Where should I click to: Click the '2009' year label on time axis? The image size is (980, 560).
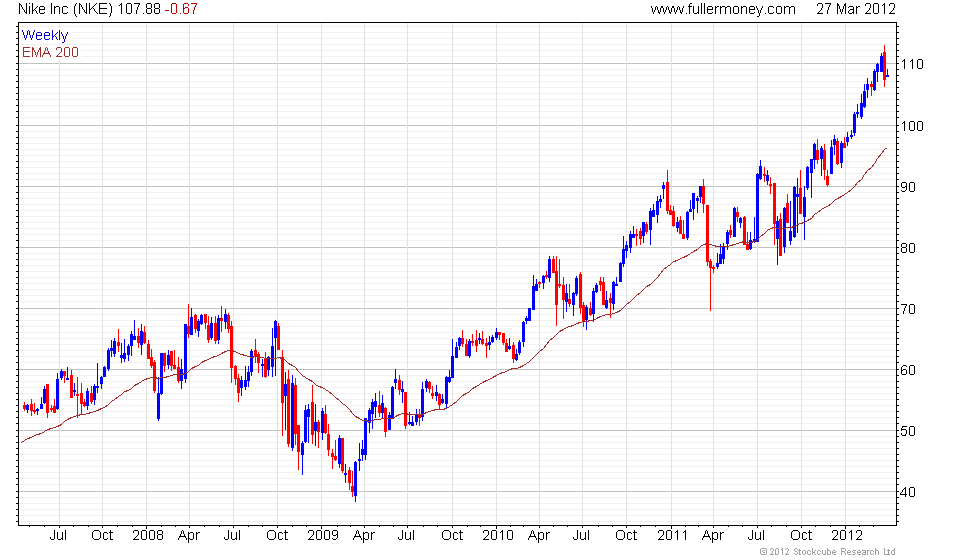(322, 535)
